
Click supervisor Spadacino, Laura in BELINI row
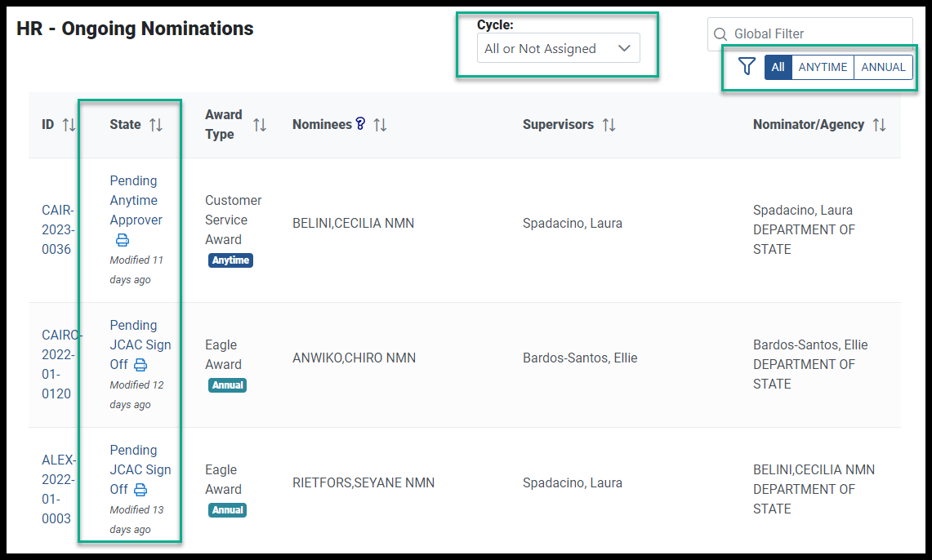(x=573, y=224)
